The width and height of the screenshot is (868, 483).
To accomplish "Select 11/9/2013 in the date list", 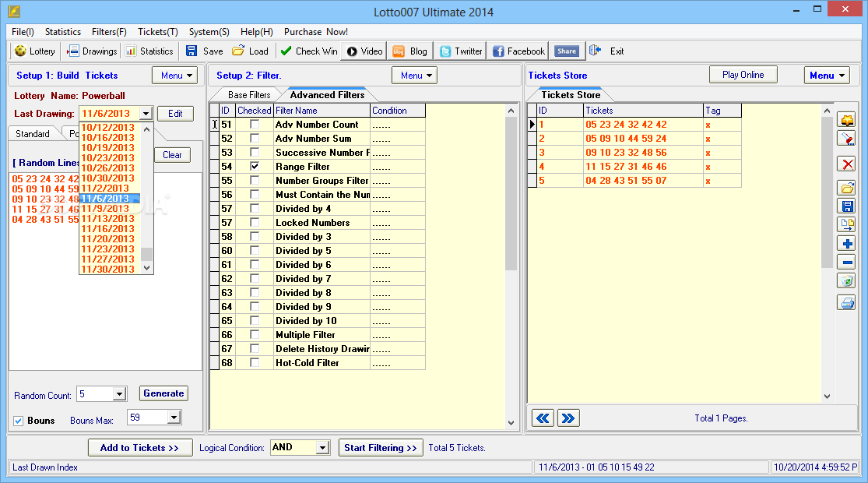I will pyautogui.click(x=105, y=209).
